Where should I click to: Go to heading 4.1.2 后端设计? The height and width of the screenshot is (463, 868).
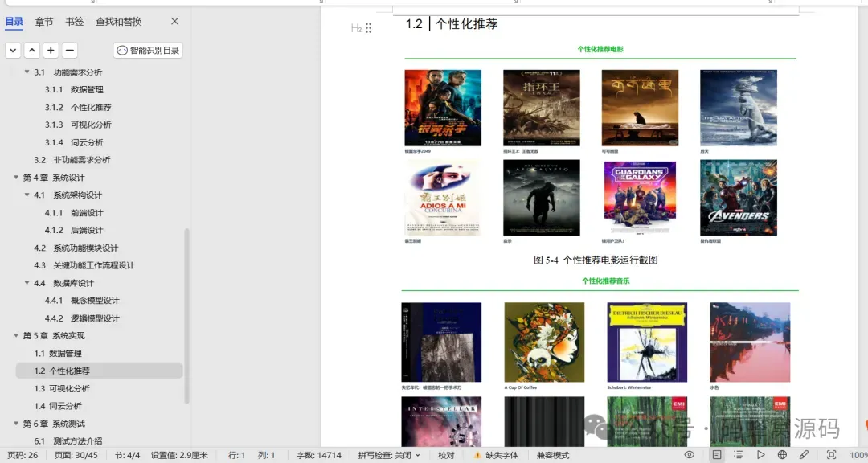[74, 231]
